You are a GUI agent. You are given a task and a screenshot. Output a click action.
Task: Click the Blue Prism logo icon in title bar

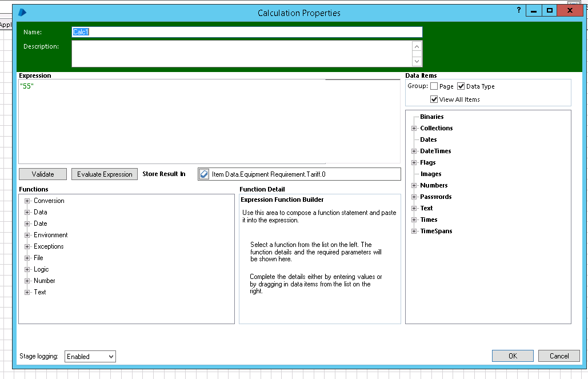click(22, 13)
